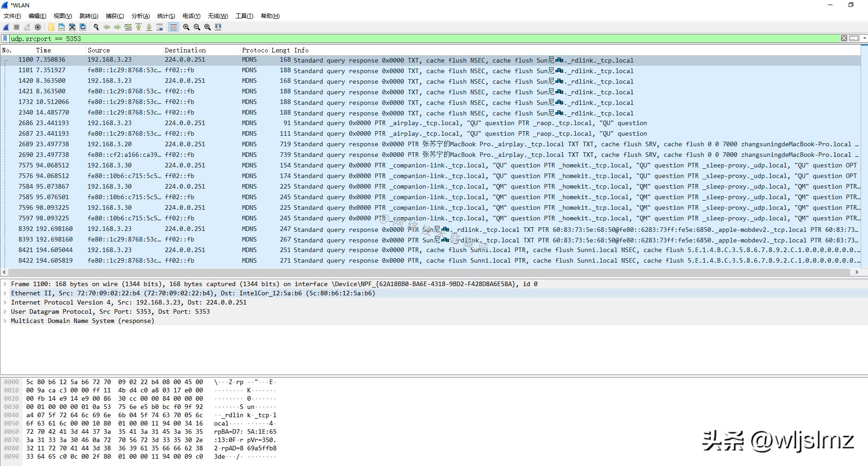This screenshot has height=466, width=868.
Task: Open the 统计(S) menu
Action: [x=166, y=16]
